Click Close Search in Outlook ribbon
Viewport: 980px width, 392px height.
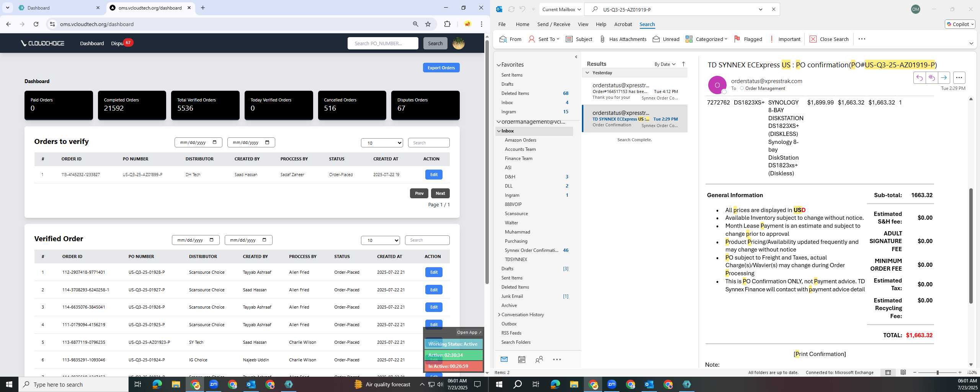(829, 39)
